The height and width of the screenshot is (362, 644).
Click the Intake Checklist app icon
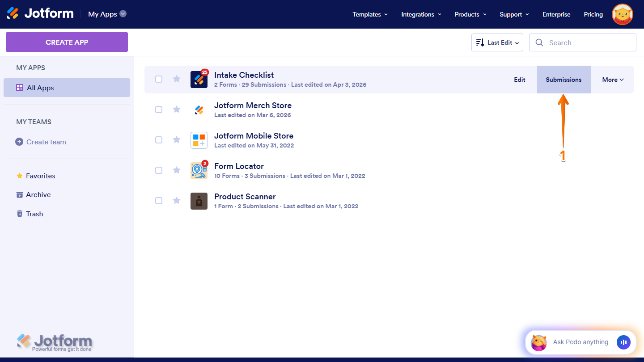pyautogui.click(x=199, y=79)
